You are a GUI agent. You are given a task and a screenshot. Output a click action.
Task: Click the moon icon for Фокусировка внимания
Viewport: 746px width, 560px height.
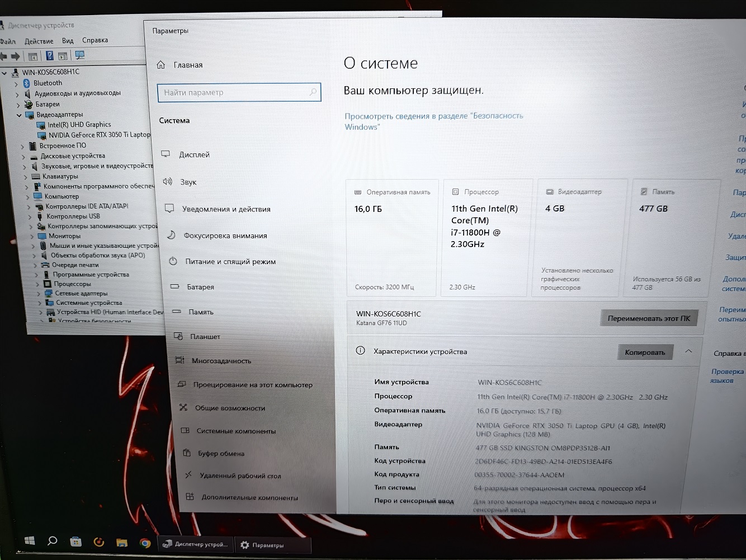(171, 235)
